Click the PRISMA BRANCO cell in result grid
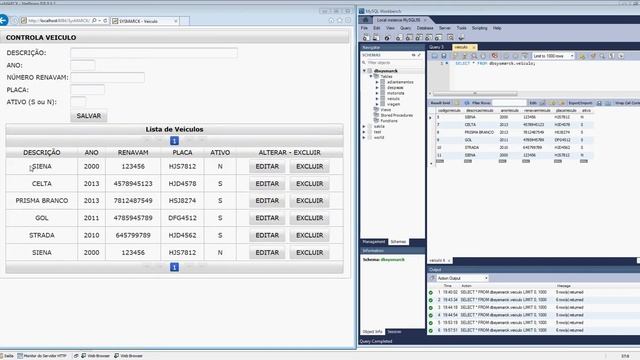This screenshot has width=640, height=360. point(479,133)
